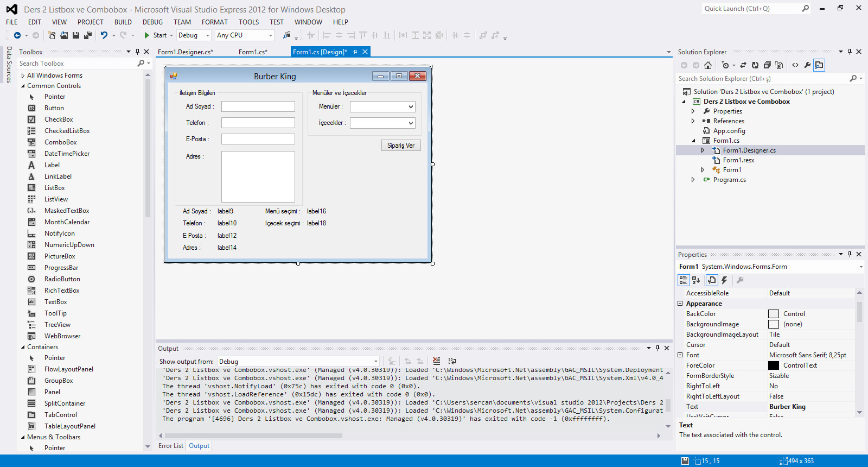Click the Open File toolbar icon
The width and height of the screenshot is (868, 467).
pyautogui.click(x=64, y=35)
